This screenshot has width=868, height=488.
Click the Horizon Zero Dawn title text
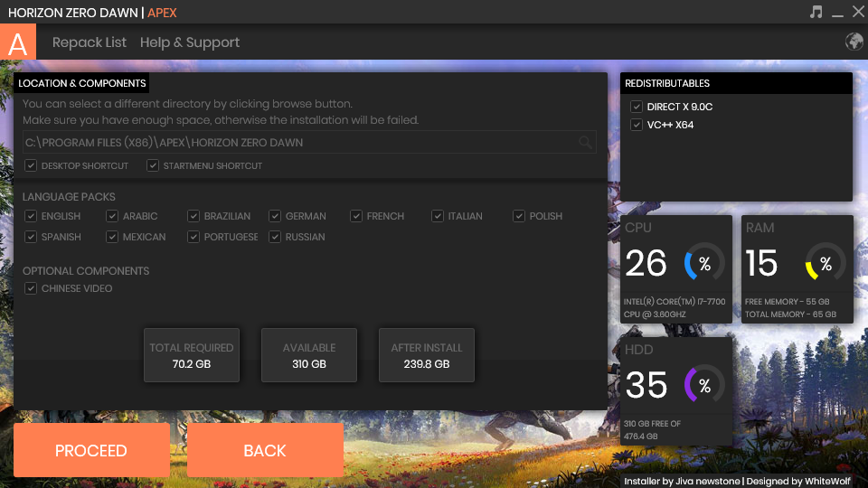click(x=72, y=13)
